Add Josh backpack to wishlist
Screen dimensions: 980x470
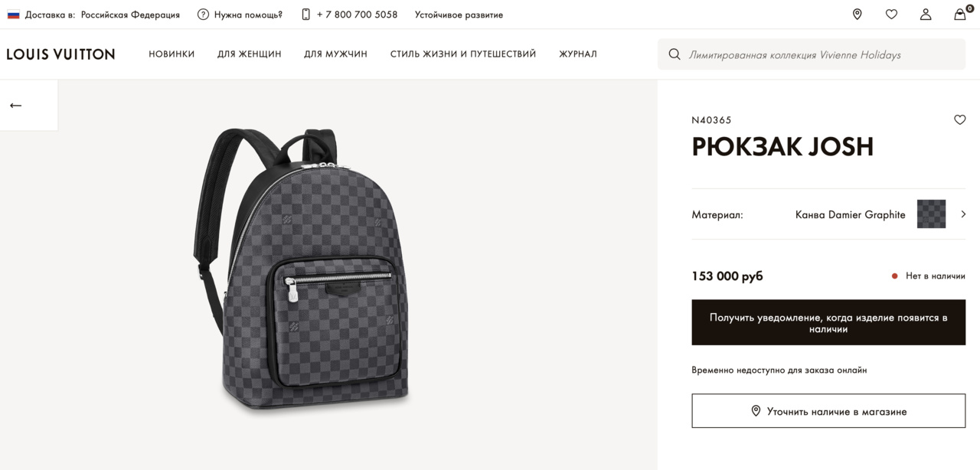[959, 120]
